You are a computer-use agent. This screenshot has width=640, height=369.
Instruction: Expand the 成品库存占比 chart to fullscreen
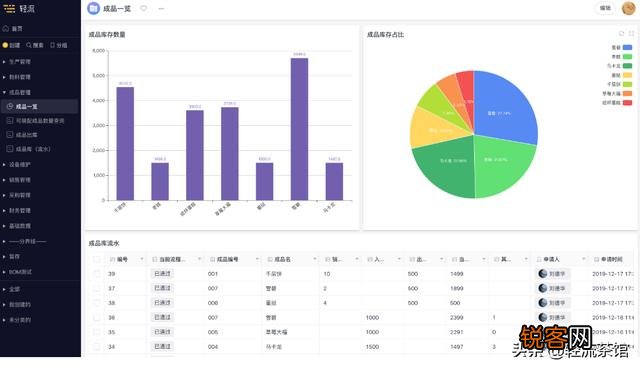coord(631,33)
